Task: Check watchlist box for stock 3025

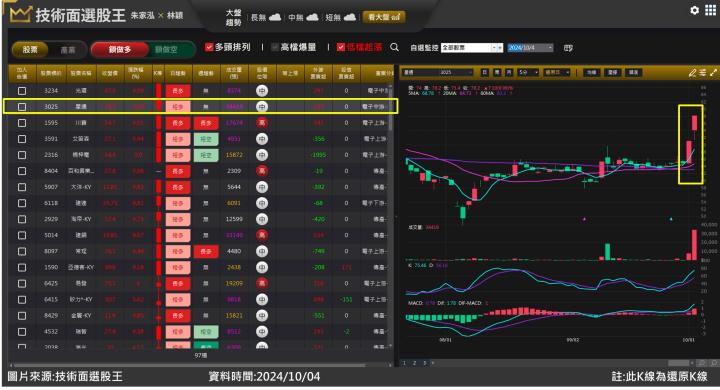Action: (x=22, y=107)
